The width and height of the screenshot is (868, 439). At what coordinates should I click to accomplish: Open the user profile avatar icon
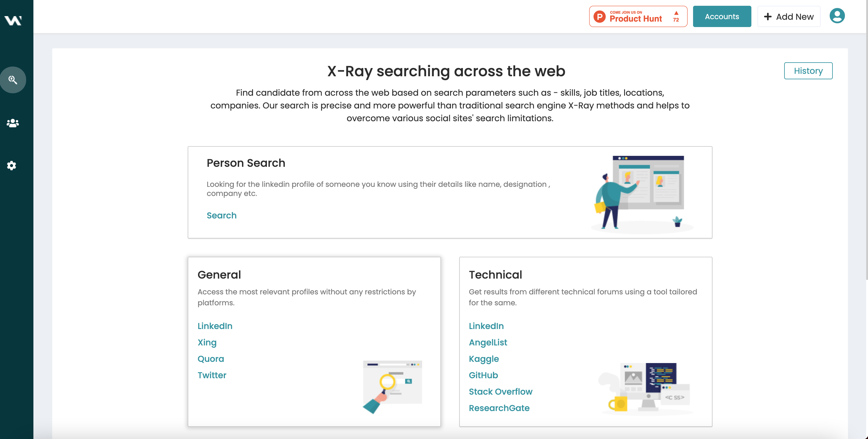tap(837, 15)
